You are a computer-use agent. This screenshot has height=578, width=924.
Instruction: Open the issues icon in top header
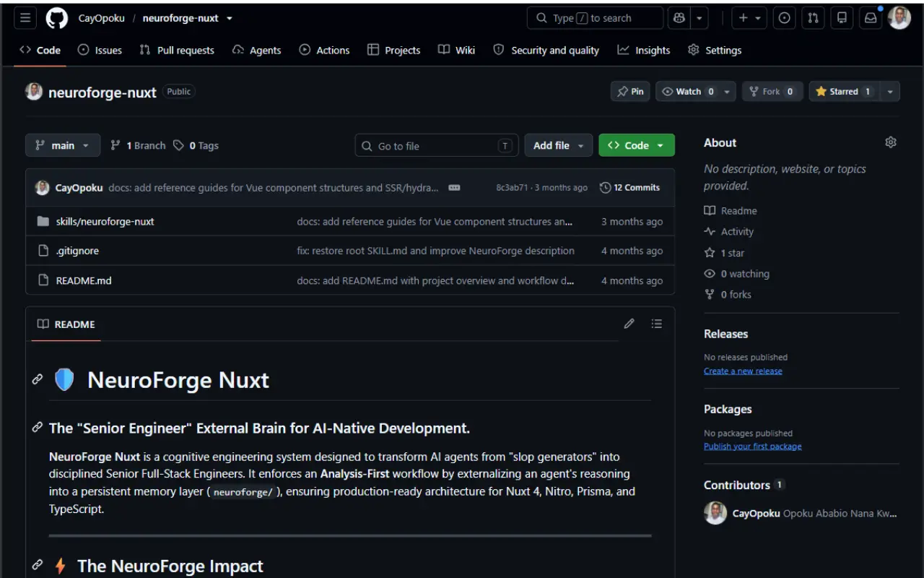click(785, 18)
